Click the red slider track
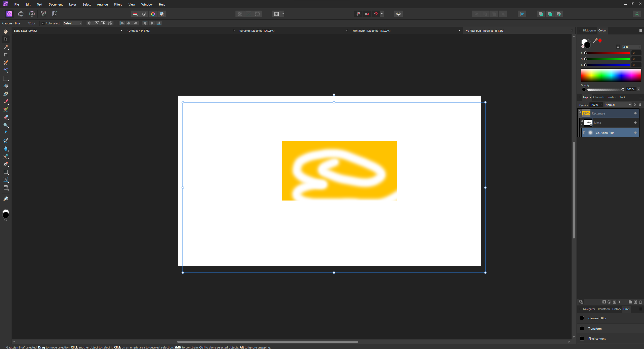Screen dimensions: 644x349 pos(608,53)
